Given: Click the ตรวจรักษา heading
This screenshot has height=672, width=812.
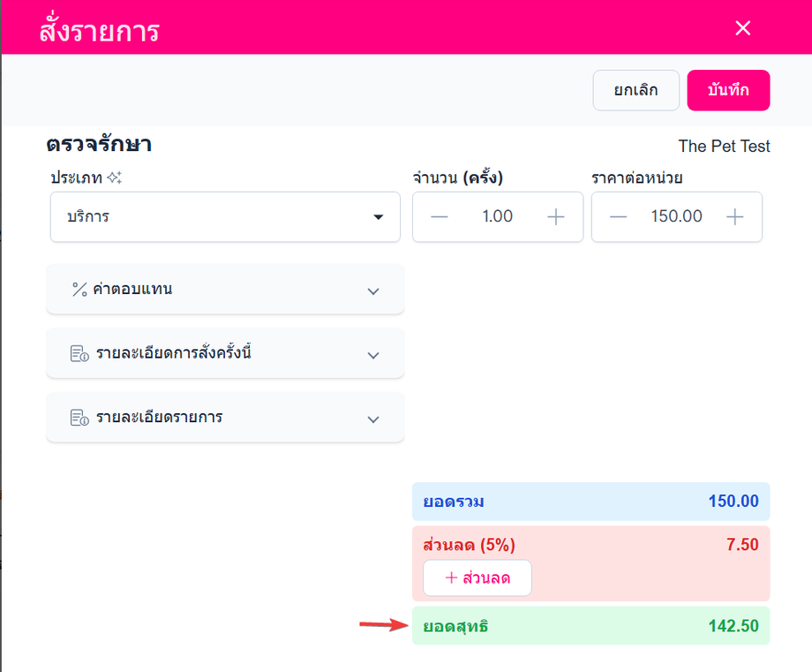Looking at the screenshot, I should [x=99, y=144].
